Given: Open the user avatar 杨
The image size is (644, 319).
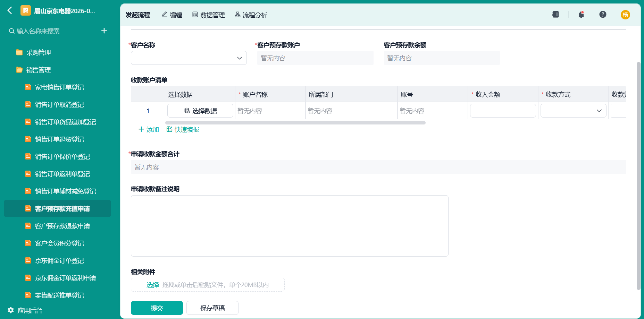Looking at the screenshot, I should click(625, 15).
